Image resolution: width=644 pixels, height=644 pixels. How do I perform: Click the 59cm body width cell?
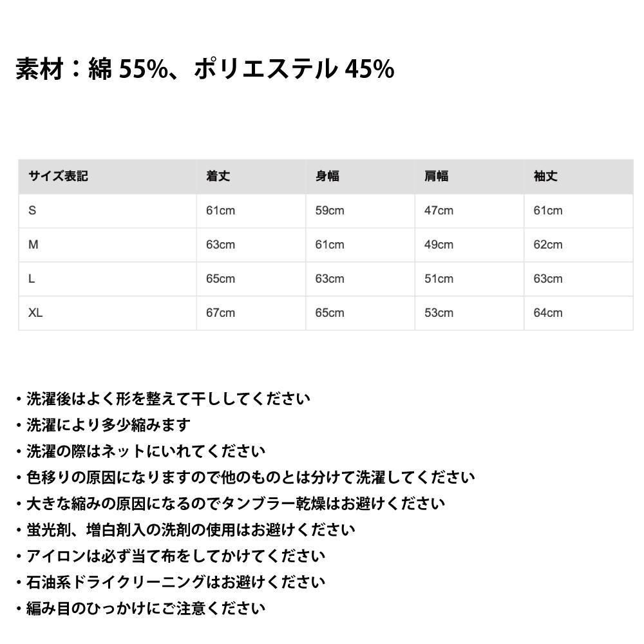330,211
